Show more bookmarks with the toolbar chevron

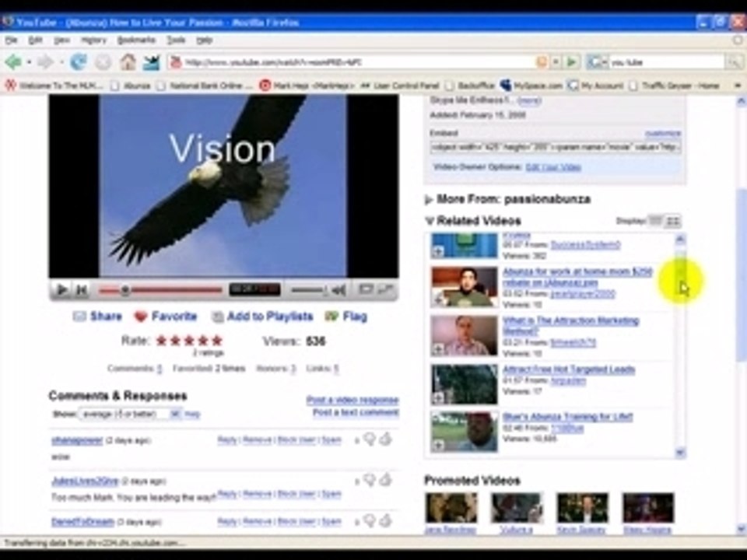pos(738,86)
